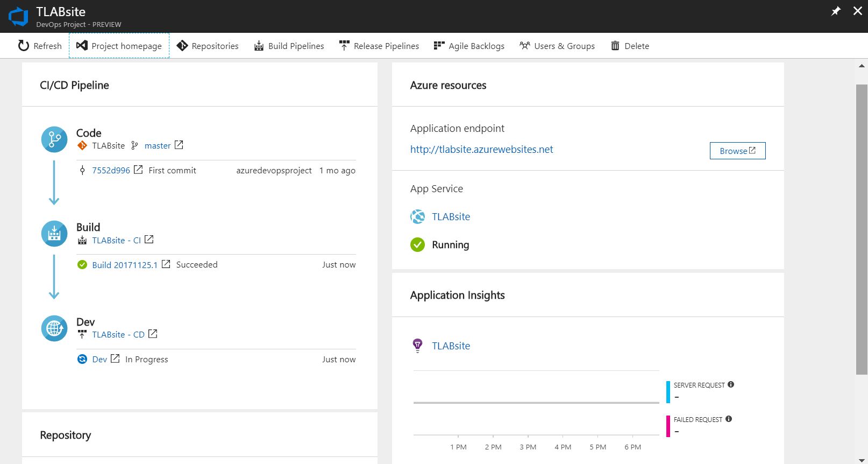868x464 pixels.
Task: Click the Azure DevOps logo icon
Action: click(18, 16)
